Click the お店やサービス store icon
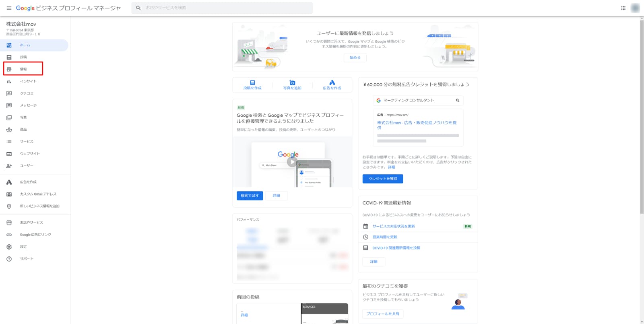 pyautogui.click(x=9, y=223)
